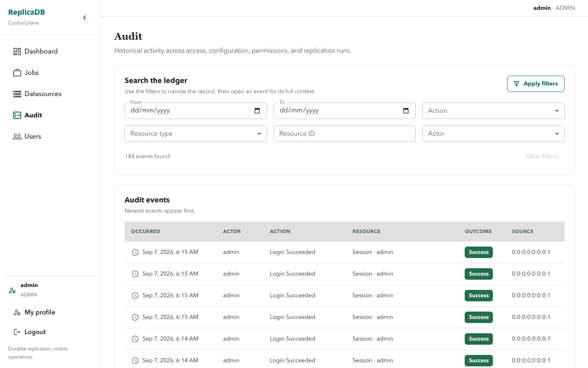
Task: Collapse the sidebar with the chevron icon
Action: coord(85,18)
